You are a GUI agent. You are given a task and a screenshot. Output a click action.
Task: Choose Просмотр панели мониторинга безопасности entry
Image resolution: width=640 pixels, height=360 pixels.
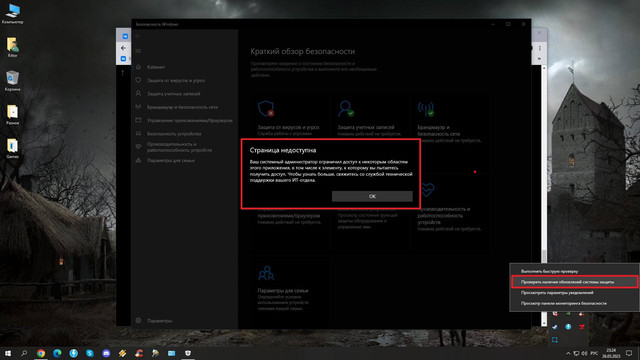[574, 303]
